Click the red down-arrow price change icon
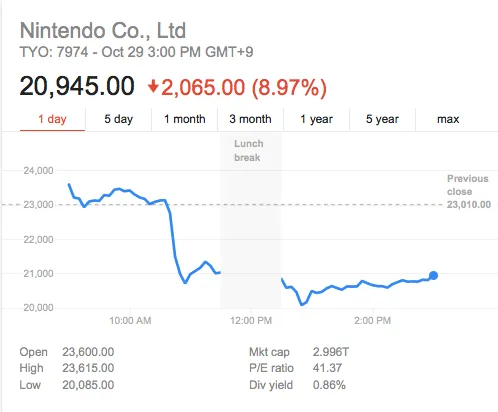The image size is (498, 412). 153,86
